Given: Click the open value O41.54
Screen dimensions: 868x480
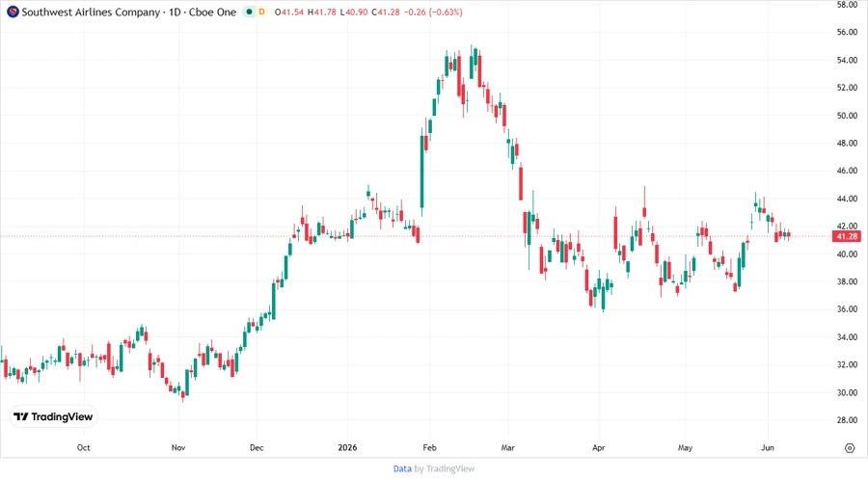Looking at the screenshot, I should (x=289, y=12).
